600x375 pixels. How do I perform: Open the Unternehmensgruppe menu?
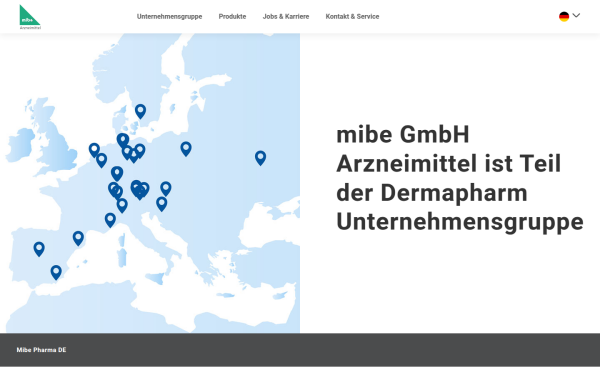[170, 16]
